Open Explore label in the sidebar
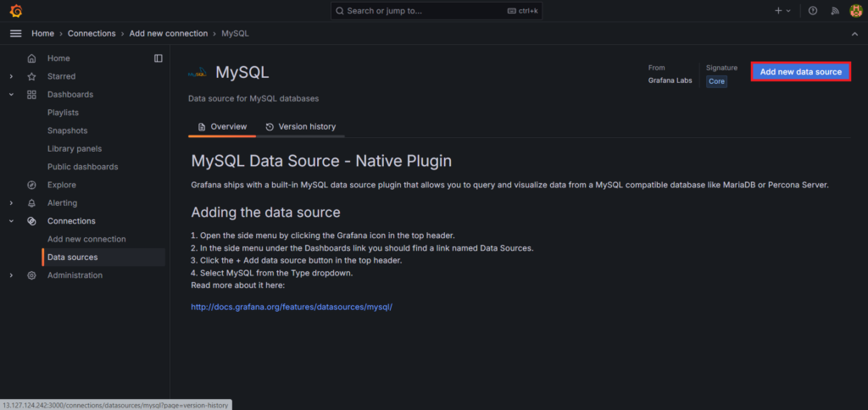The height and width of the screenshot is (410, 868). pyautogui.click(x=62, y=185)
